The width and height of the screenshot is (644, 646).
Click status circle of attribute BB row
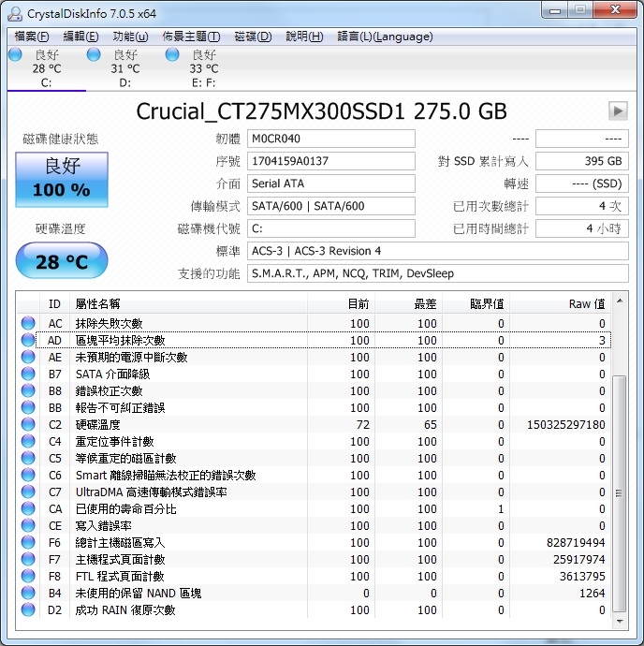click(28, 407)
